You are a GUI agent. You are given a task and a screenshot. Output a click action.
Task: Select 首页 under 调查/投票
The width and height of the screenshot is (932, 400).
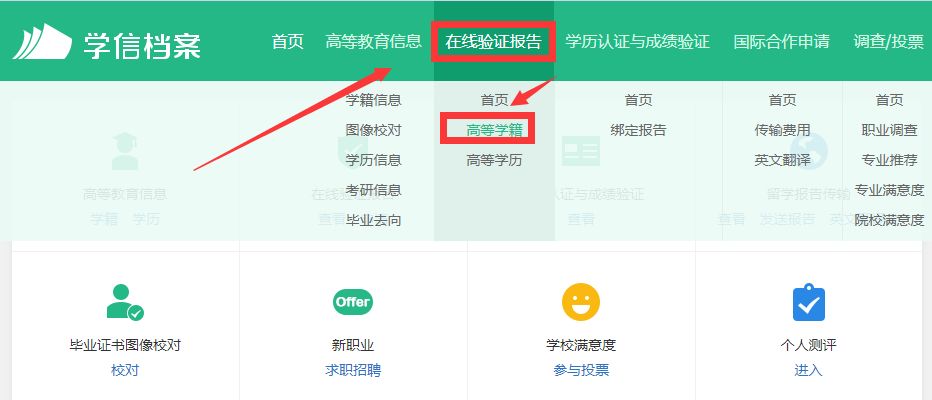click(889, 100)
